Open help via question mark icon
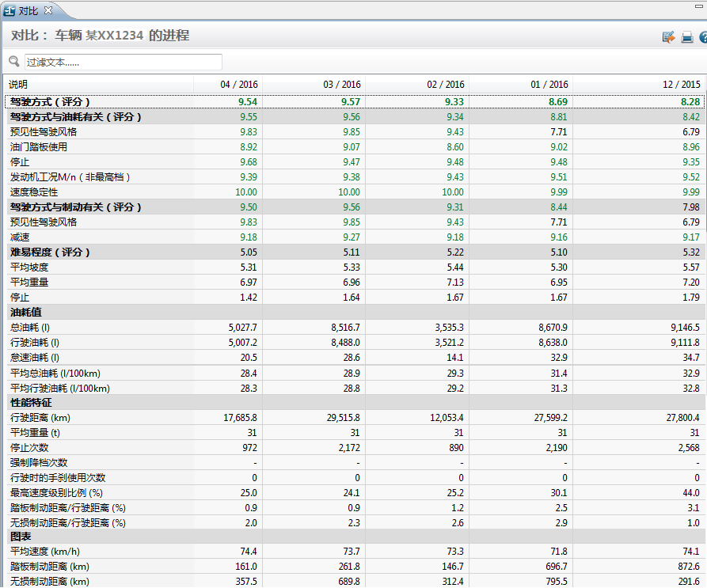The image size is (707, 588). pos(703,37)
